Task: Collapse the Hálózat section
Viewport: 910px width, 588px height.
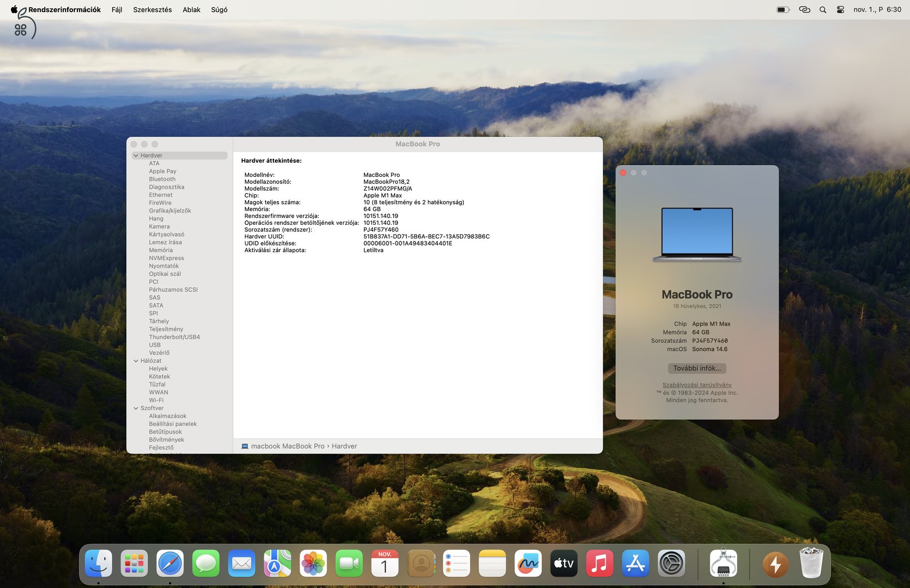Action: pos(136,361)
